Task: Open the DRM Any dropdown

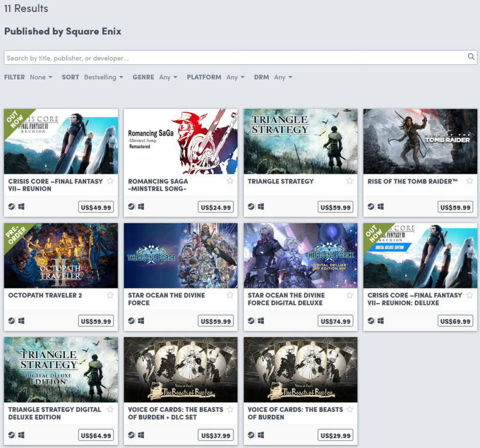Action: point(283,77)
